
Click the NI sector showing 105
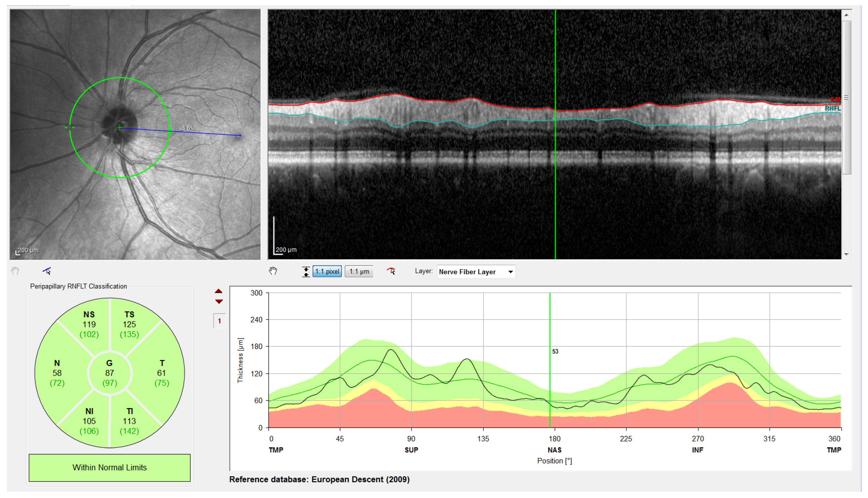click(x=89, y=421)
